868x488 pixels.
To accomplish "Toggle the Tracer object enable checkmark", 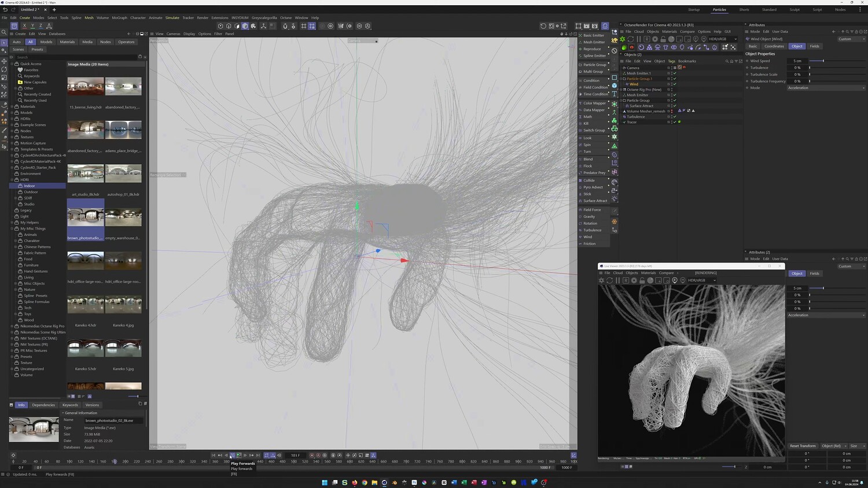I will coord(675,122).
